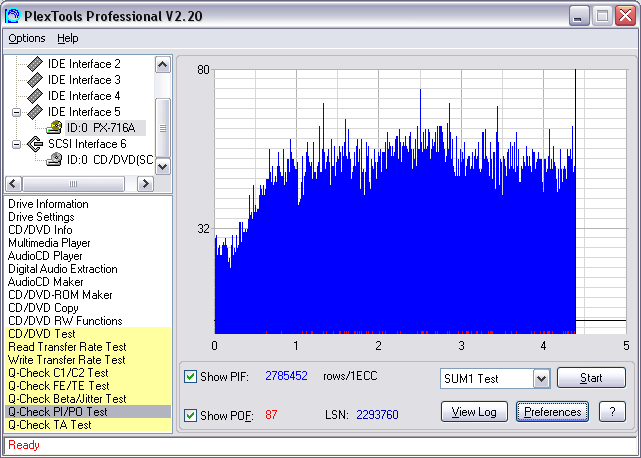Click the tree scroll left arrow
This screenshot has width=641, height=458.
pos(13,184)
